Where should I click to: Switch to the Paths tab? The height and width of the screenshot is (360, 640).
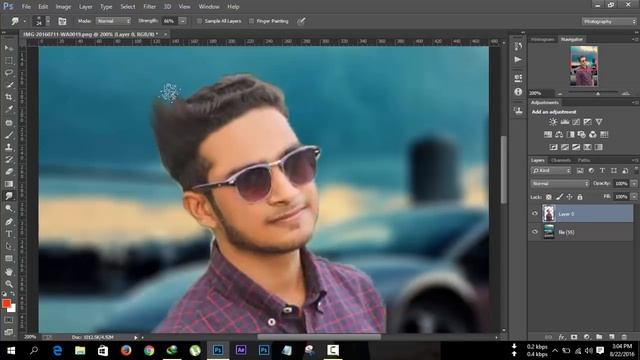(x=584, y=160)
